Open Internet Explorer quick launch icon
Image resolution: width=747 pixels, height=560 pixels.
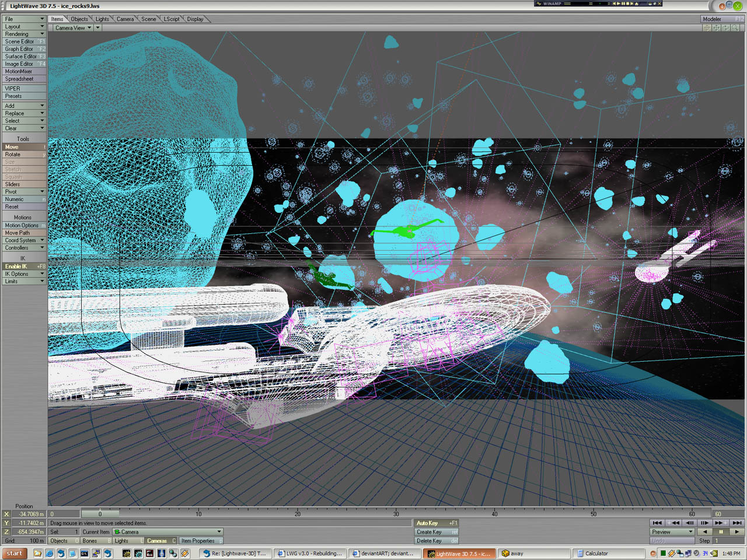50,554
